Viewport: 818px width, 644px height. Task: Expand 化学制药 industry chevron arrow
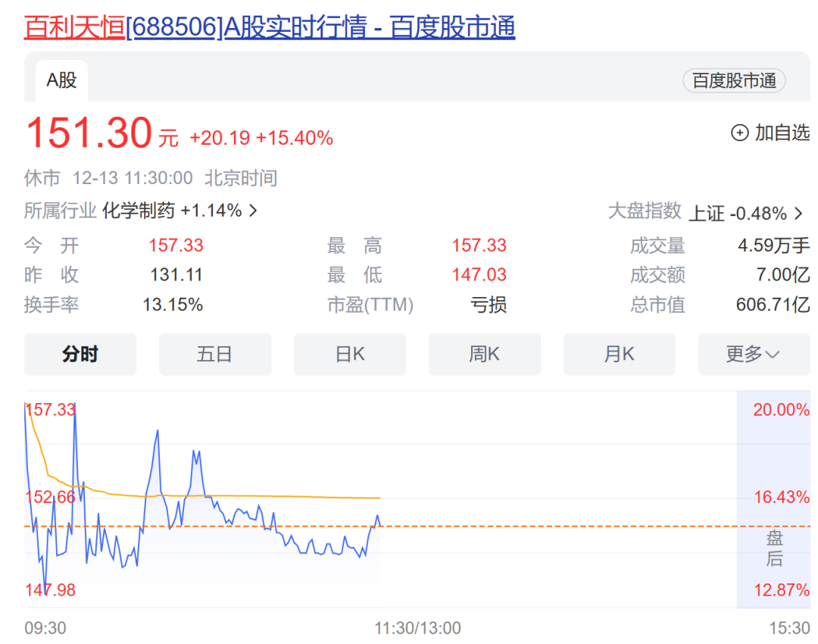[253, 211]
